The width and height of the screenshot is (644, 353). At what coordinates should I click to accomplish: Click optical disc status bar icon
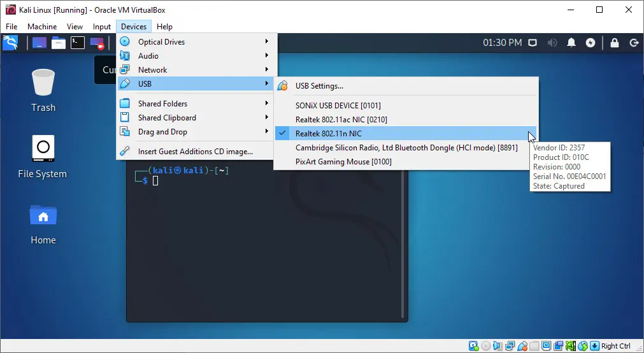[486, 345]
